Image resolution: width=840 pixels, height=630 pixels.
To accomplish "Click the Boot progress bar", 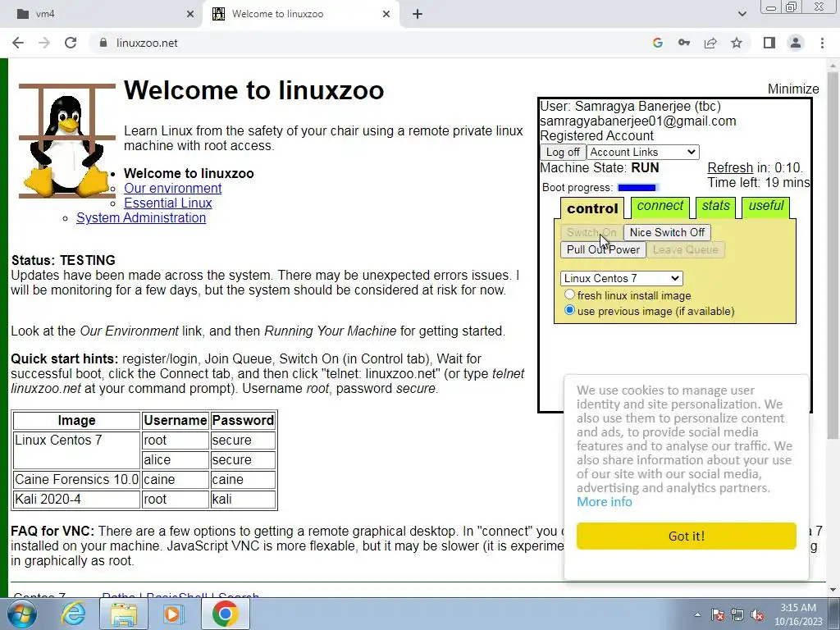I will point(637,188).
